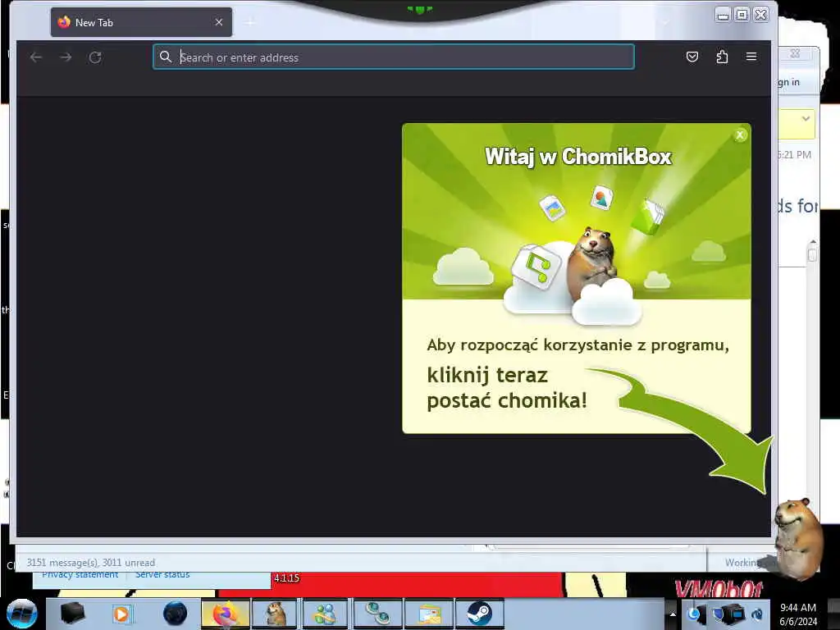
Task: Open a new tab with plus button
Action: click(250, 22)
